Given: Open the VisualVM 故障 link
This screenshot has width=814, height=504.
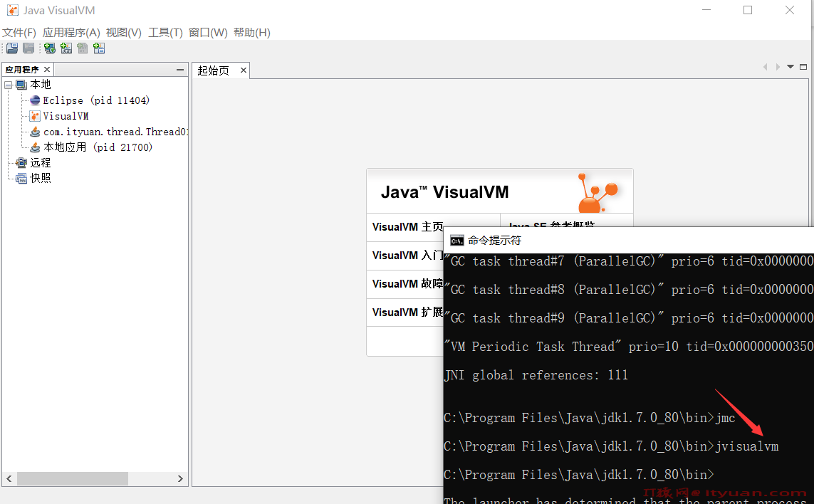Looking at the screenshot, I should click(x=407, y=284).
